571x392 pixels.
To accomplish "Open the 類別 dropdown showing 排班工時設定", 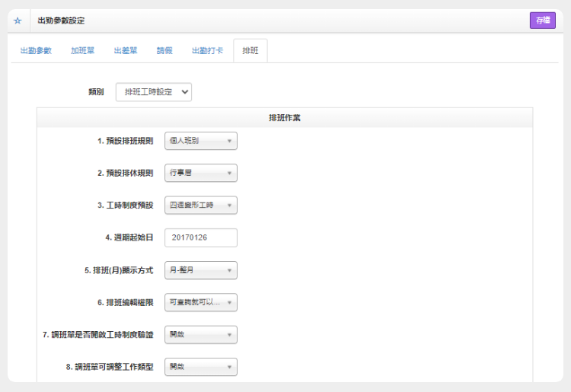I will point(154,92).
